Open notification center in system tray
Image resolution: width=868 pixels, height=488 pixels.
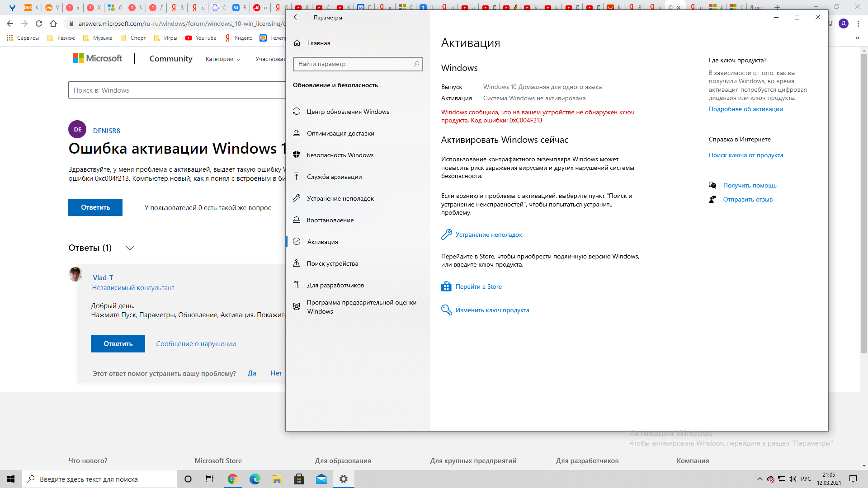853,479
